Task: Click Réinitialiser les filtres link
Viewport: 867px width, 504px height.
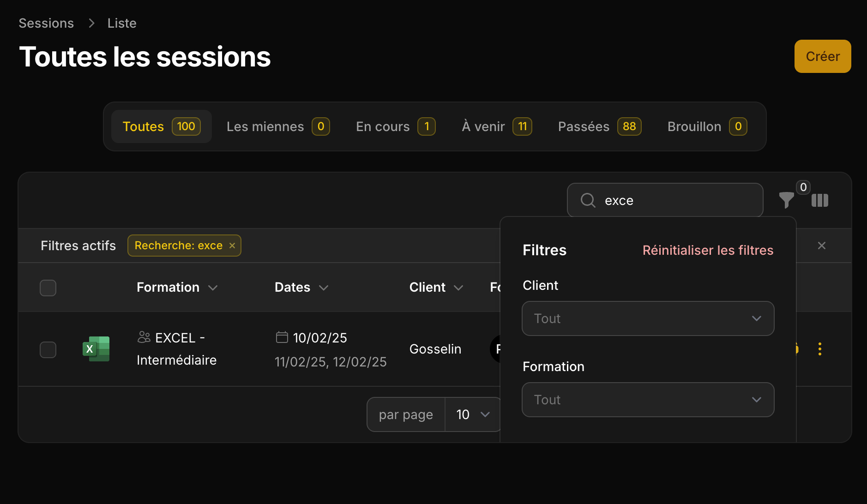Action: 708,250
